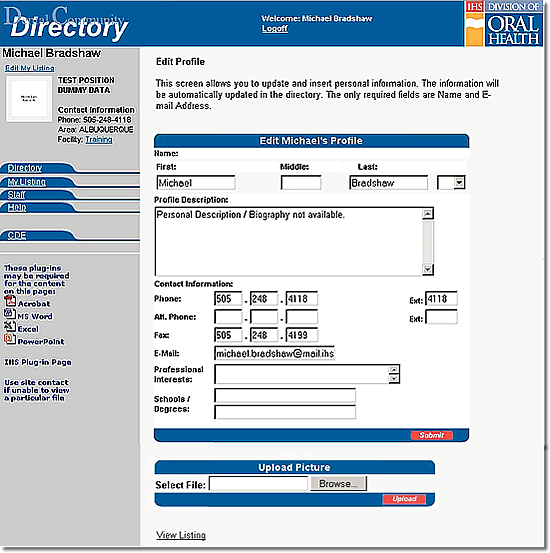
Task: Click the MS Word plug-in icon
Action: 10,314
